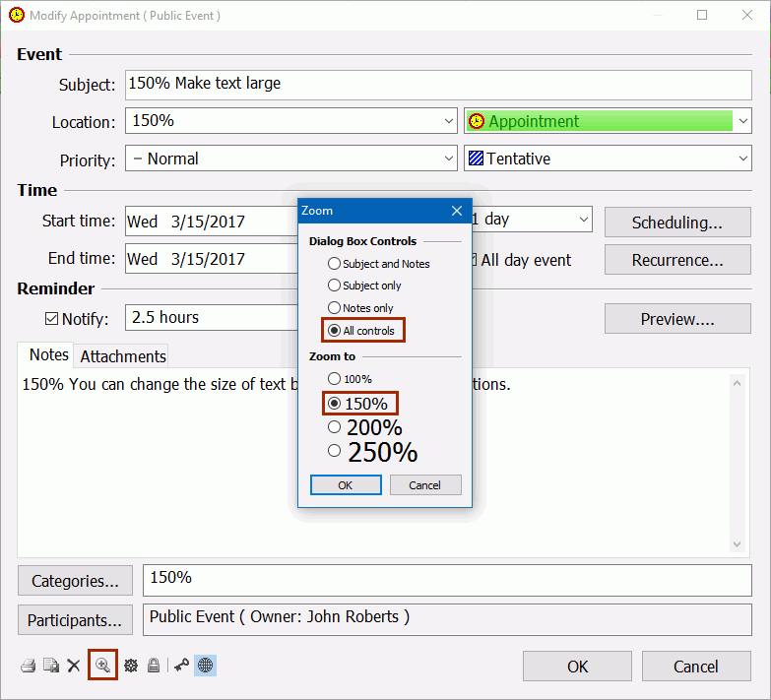Select the Subject only radio button
771x700 pixels.
(334, 286)
